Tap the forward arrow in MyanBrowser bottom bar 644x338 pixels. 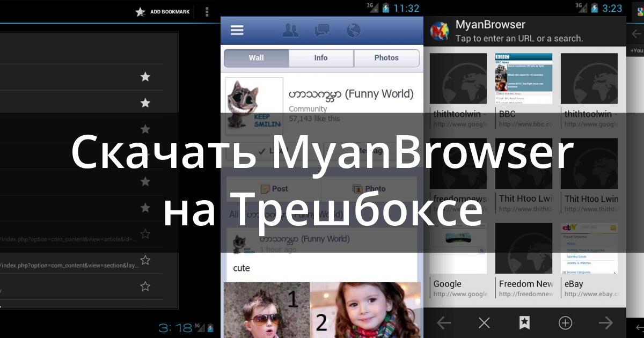(605, 322)
